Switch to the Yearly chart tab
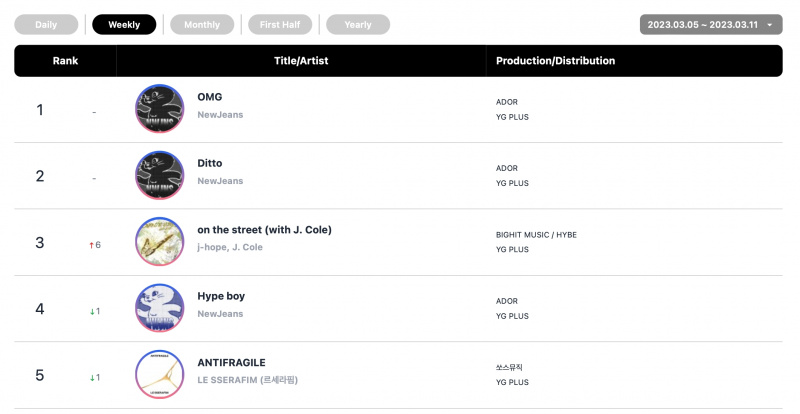 pos(358,25)
